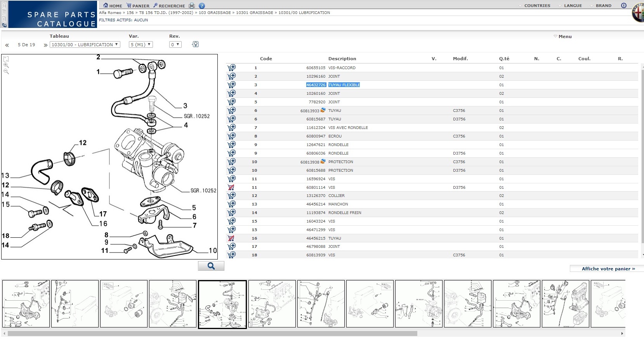Go to the next table with » arrow
Image resolution: width=644 pixels, height=343 pixels.
45,45
